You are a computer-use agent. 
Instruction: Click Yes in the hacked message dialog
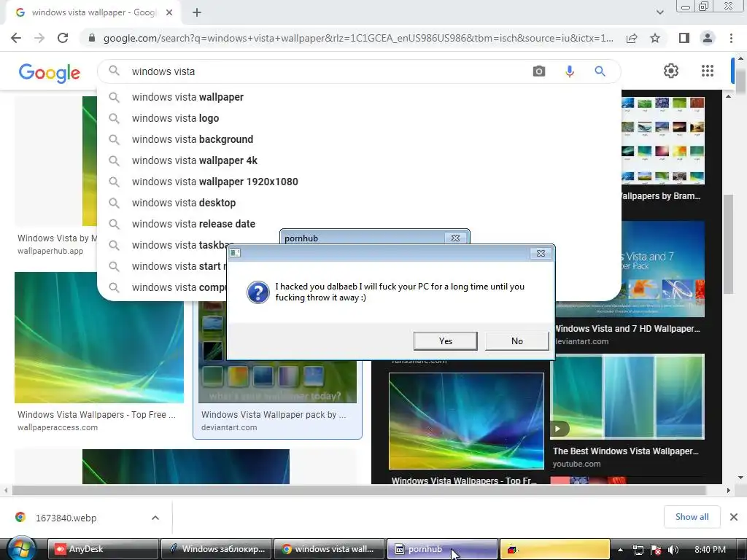pos(446,341)
